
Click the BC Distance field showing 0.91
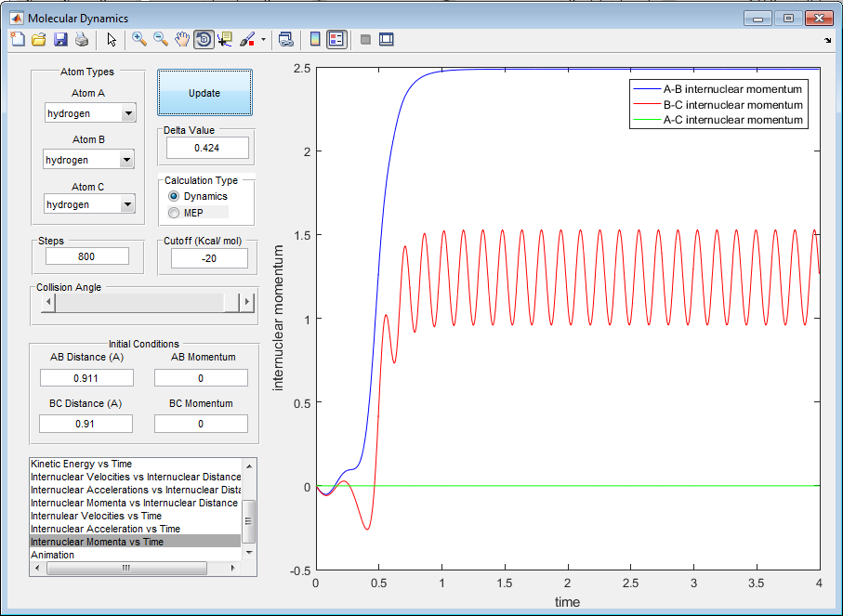86,424
